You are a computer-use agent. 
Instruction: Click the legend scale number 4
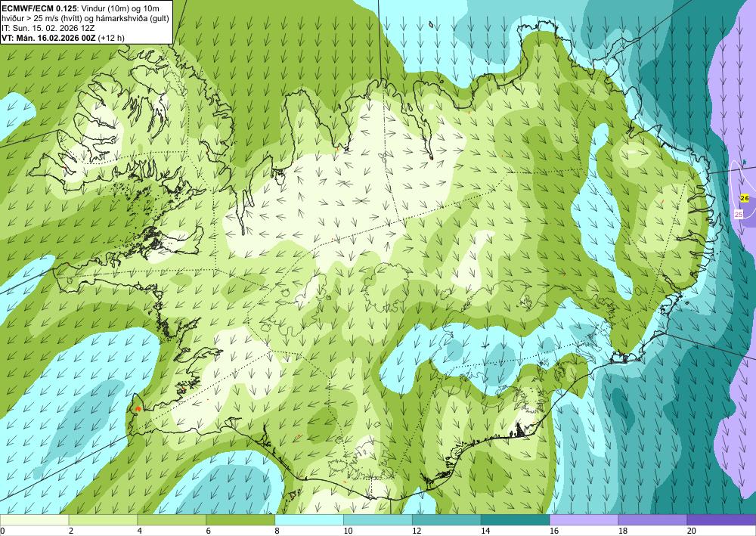pos(140,531)
